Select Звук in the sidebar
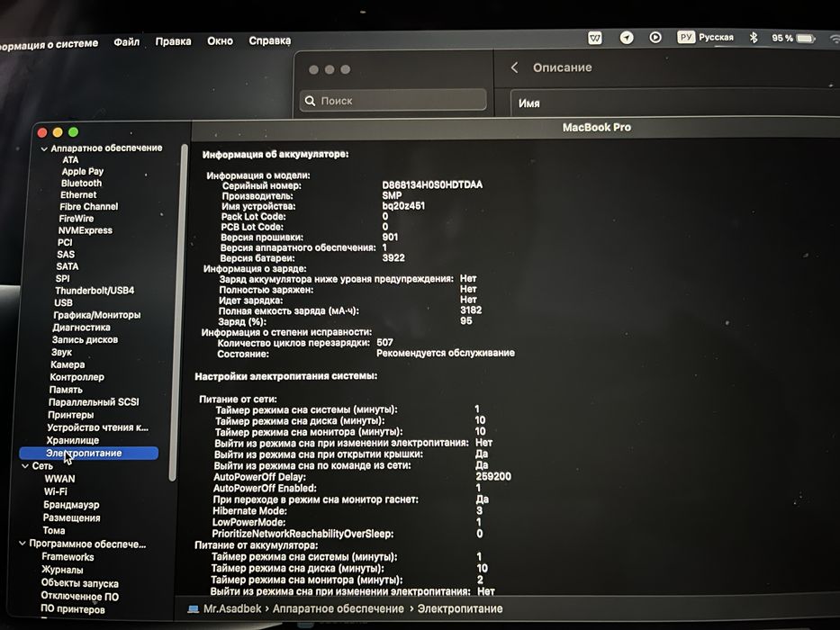 pos(61,352)
